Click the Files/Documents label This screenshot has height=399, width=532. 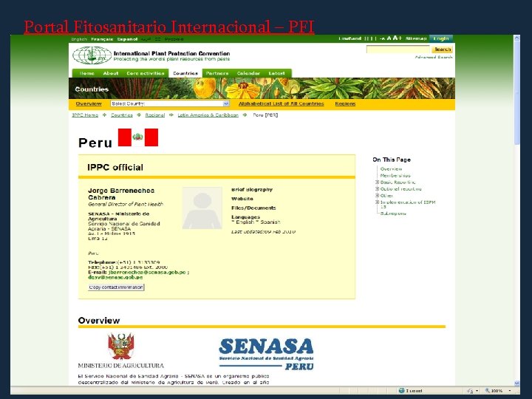pos(253,208)
